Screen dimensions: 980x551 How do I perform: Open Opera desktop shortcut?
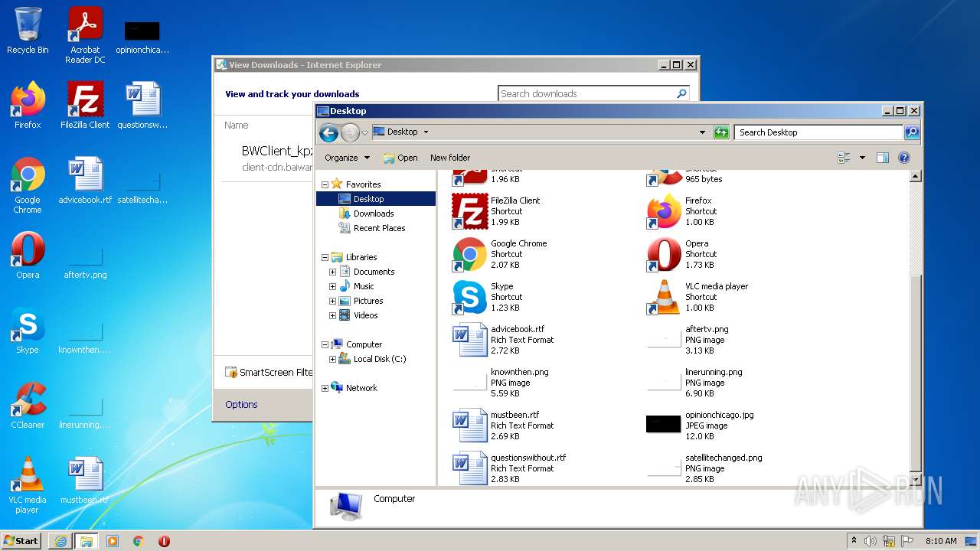pyautogui.click(x=28, y=256)
